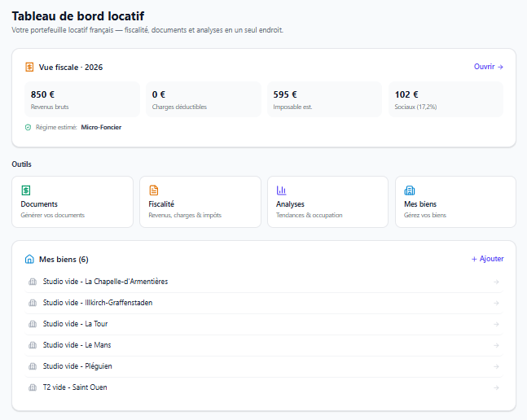Open the Vue fiscale via Ouvrir link
The image size is (527, 420).
point(489,67)
